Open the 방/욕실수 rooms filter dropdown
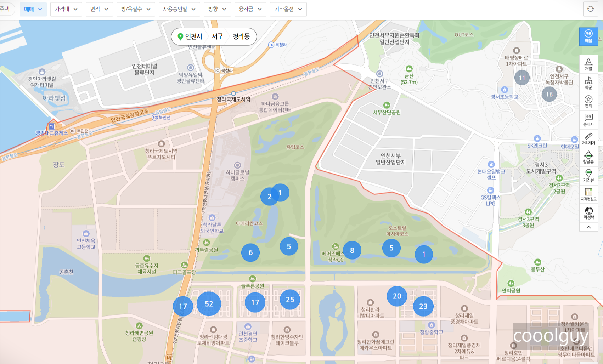Viewport: 603px width, 364px height. (x=136, y=9)
